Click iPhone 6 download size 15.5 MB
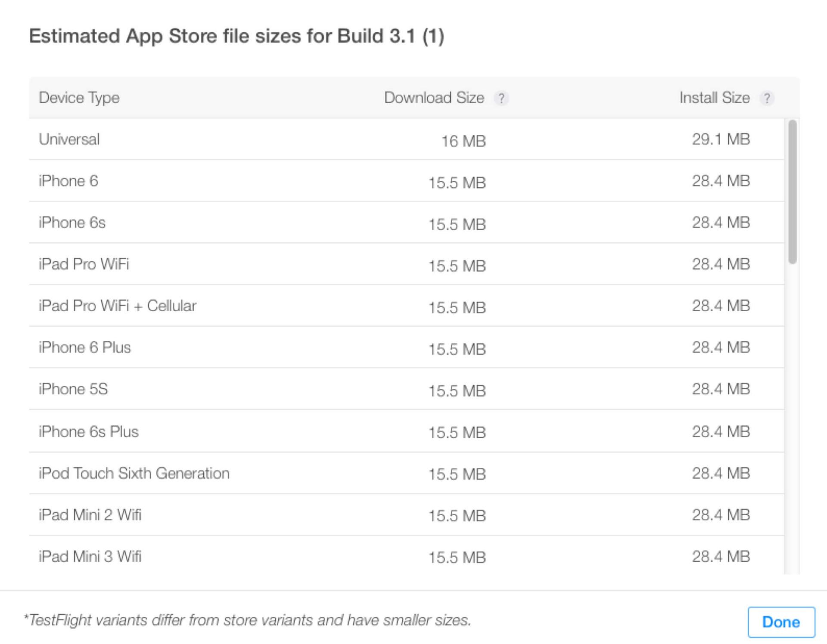Image resolution: width=827 pixels, height=644 pixels. (x=457, y=183)
